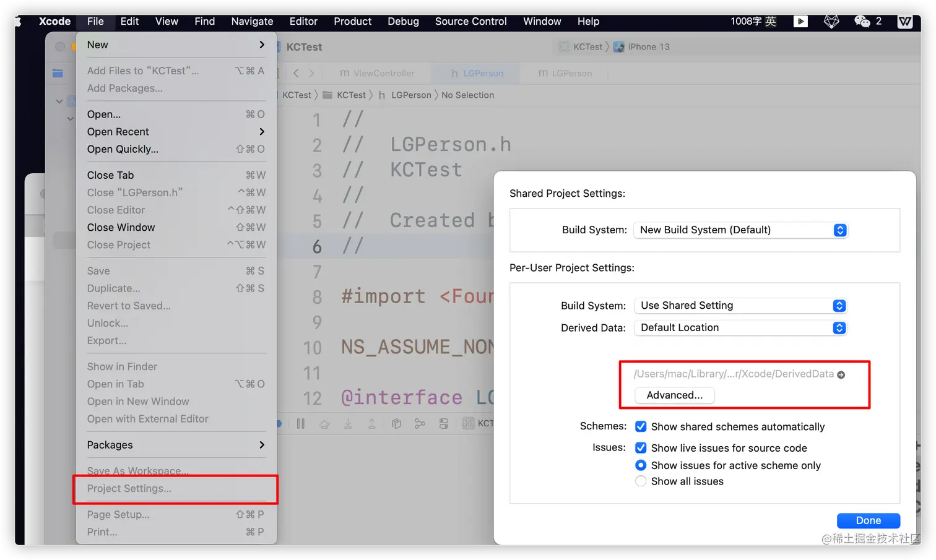
Task: Choose Open… from the File menu
Action: coord(176,114)
